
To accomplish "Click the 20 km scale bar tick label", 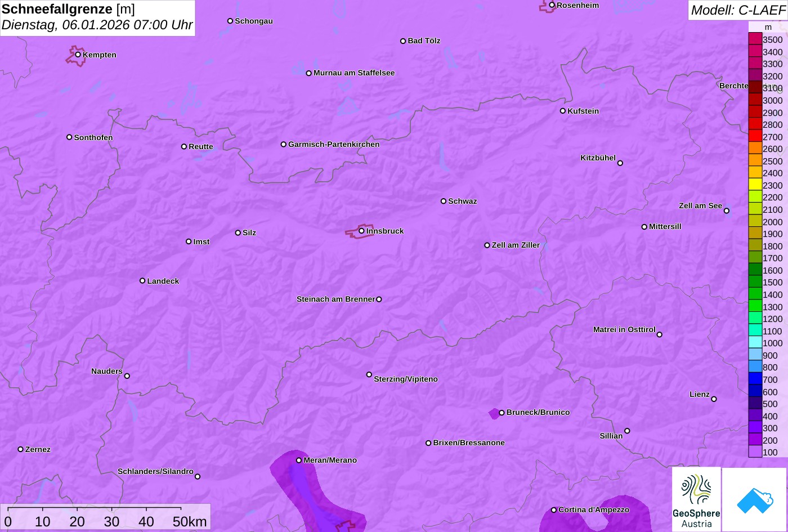I will (x=77, y=522).
